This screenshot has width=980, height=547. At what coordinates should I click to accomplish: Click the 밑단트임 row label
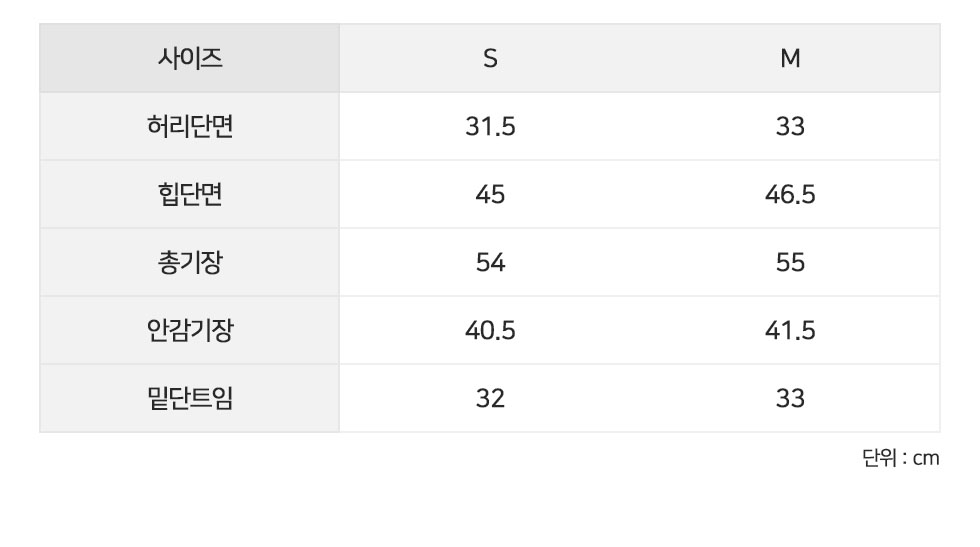pyautogui.click(x=189, y=398)
